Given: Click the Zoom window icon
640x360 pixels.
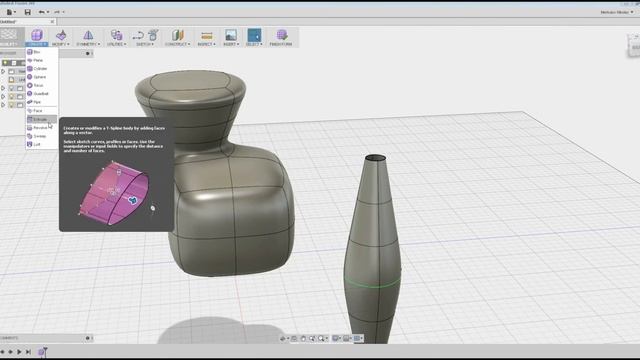Looking at the screenshot, I should click(x=312, y=338).
